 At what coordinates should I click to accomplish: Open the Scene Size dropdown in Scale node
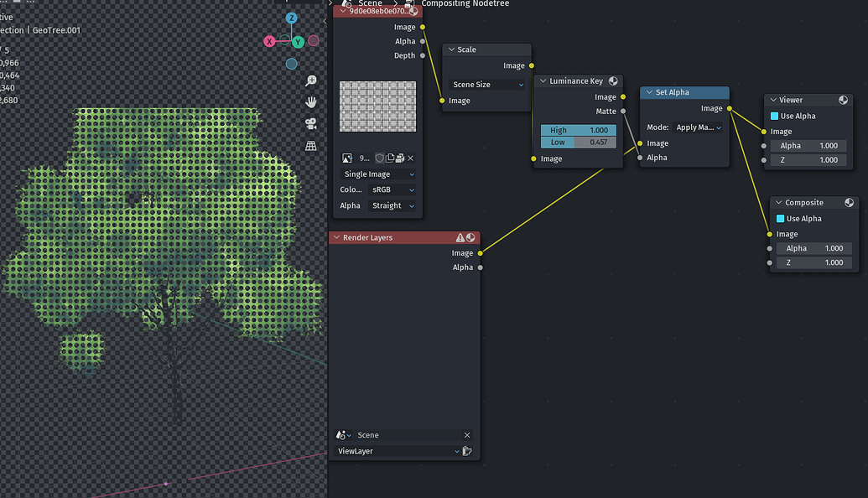[487, 85]
